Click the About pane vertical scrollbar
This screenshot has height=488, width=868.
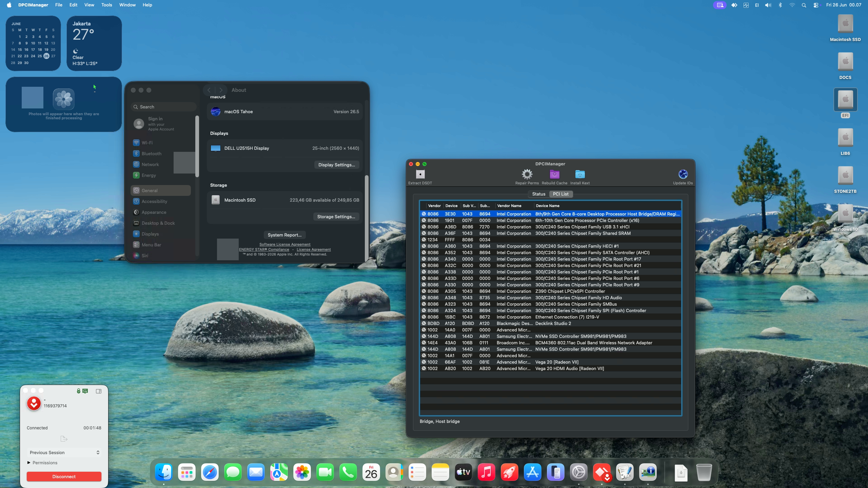[x=366, y=216]
